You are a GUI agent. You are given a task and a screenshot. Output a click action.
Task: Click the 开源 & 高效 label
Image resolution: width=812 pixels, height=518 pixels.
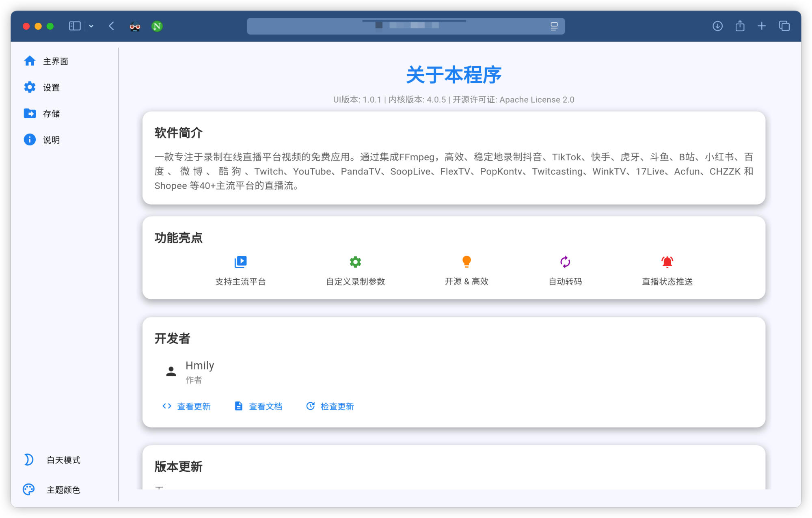(466, 281)
